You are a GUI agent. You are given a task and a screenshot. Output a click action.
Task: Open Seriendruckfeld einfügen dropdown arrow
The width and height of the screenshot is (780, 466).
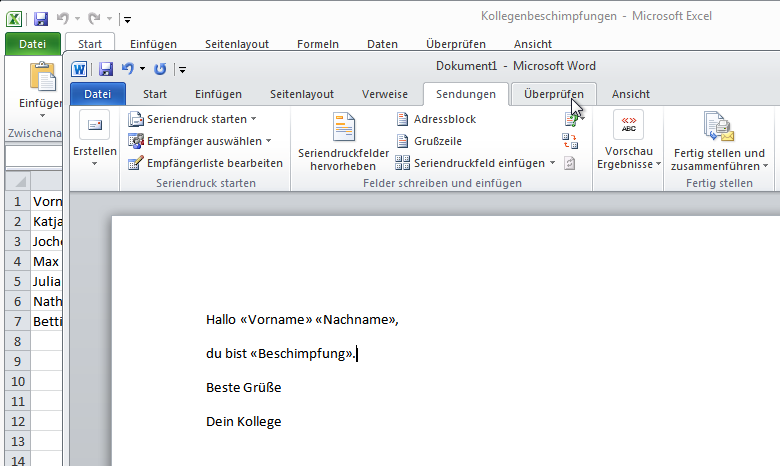(x=552, y=163)
